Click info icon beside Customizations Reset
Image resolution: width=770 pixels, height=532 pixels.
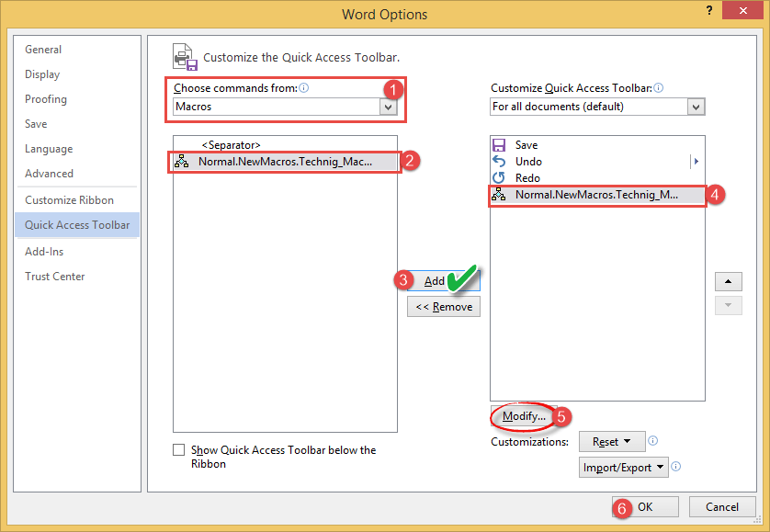652,441
